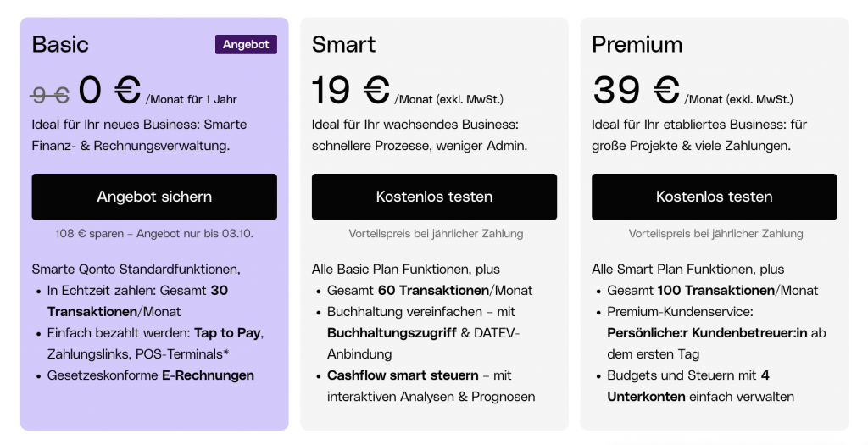Click 'Vorteilspreis bei jährlicher Zahlung' under Premium

click(x=715, y=234)
